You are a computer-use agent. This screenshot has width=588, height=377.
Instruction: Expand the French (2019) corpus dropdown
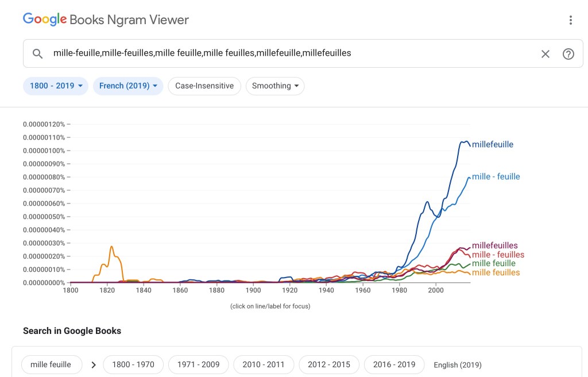tap(128, 86)
